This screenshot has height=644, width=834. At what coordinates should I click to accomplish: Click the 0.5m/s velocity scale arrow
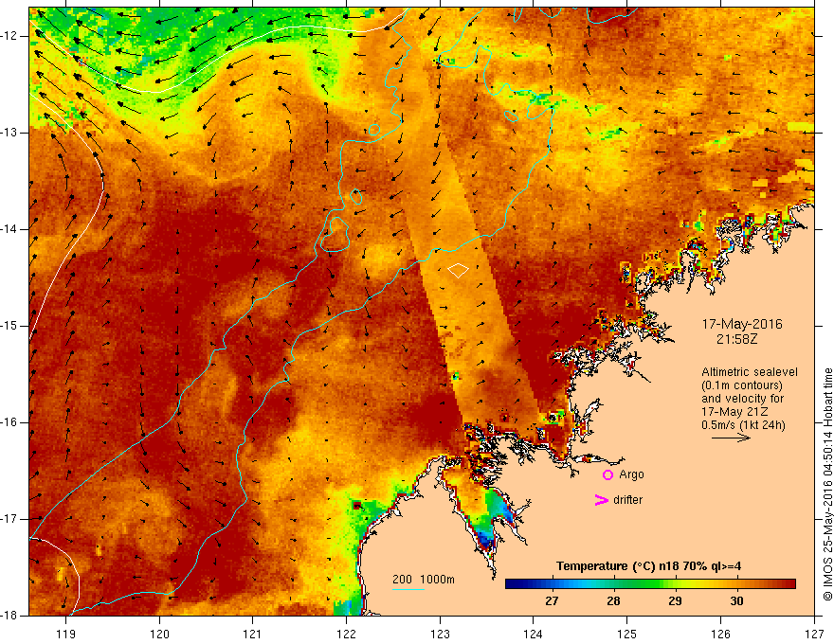pyautogui.click(x=731, y=438)
